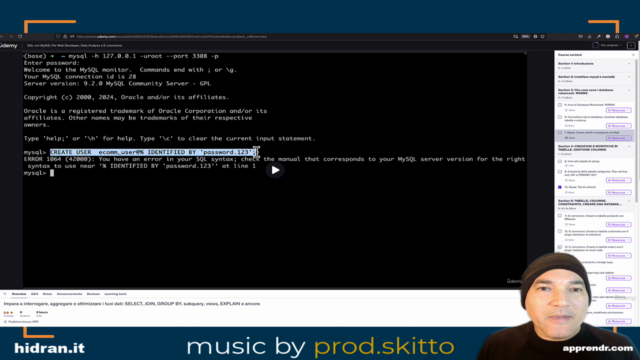Check lecture 13 E-commerce tabella orders
Image resolution: width=640 pixels, height=360 pixels.
(560, 247)
